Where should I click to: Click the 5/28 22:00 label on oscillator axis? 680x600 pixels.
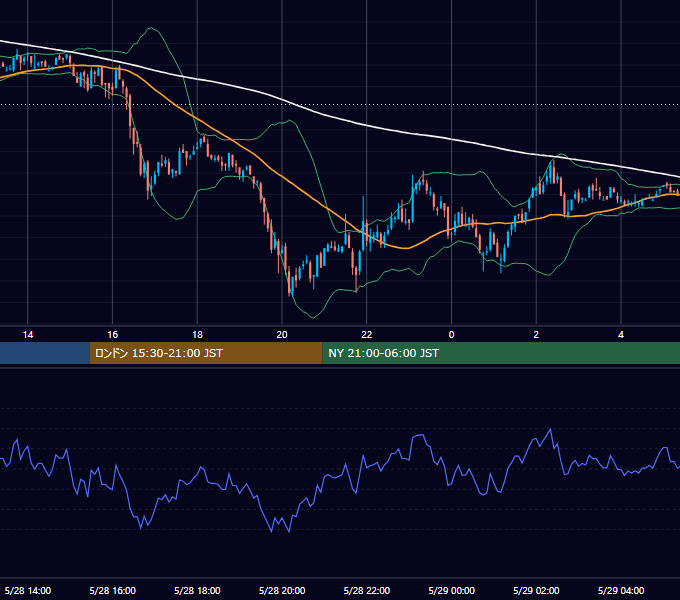coord(367,590)
